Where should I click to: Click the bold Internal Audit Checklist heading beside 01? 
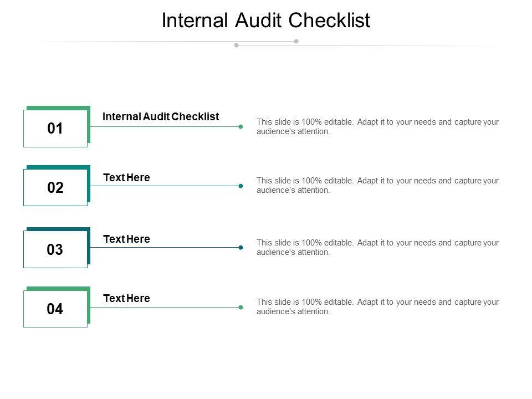[161, 116]
